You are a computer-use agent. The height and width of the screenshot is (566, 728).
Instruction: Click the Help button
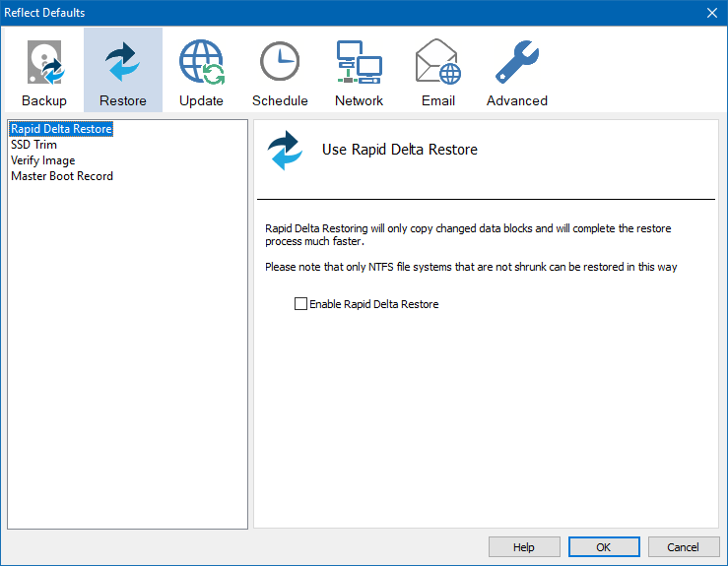[524, 547]
